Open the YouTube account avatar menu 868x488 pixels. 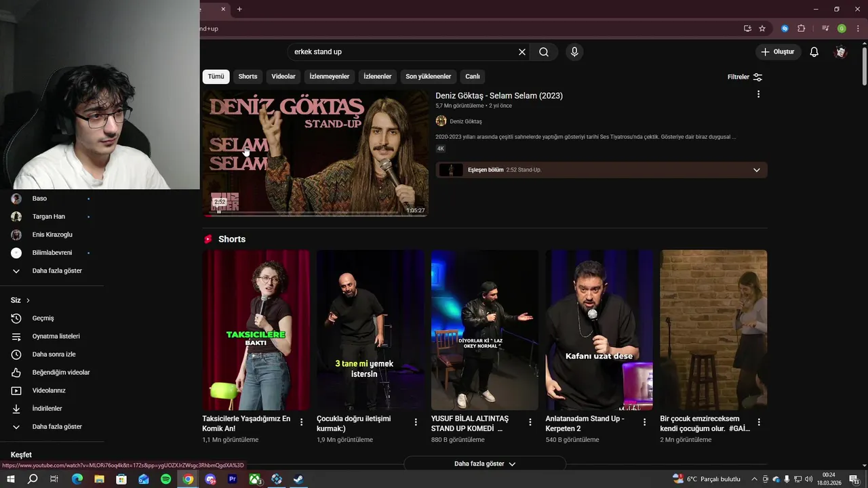841,52
